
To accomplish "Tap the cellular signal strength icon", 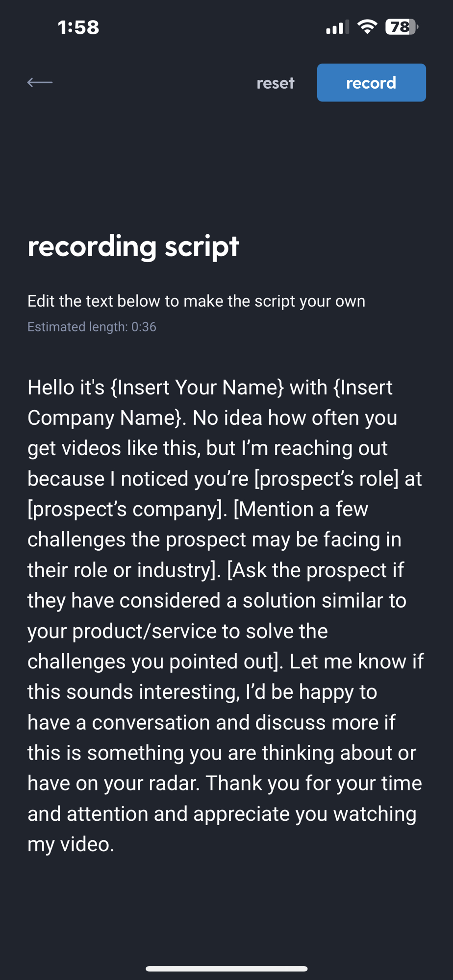I will (x=337, y=27).
